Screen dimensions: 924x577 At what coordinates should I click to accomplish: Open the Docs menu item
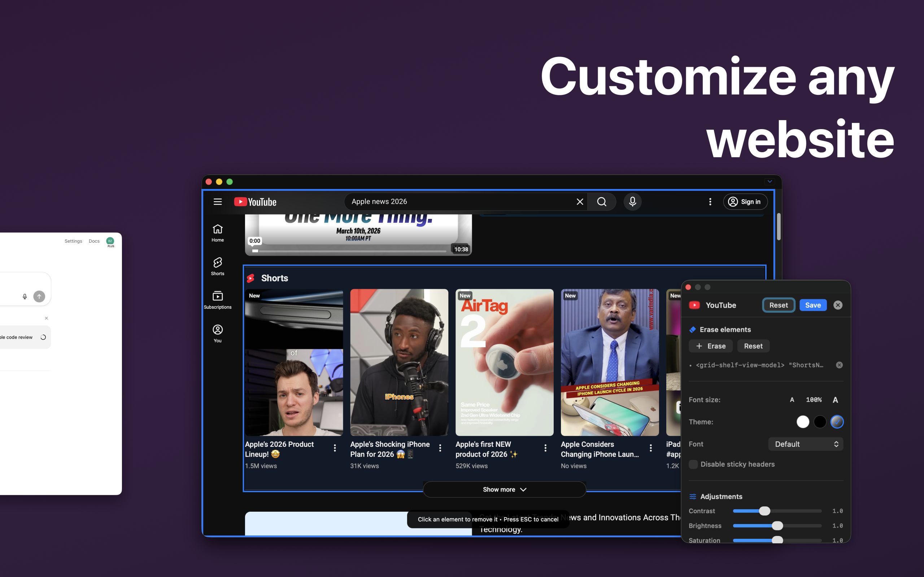pos(94,241)
